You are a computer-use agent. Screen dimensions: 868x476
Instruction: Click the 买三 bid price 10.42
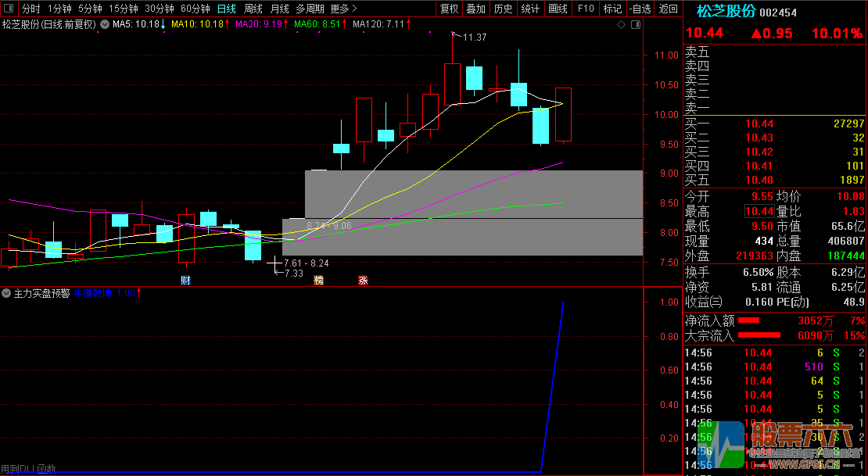click(x=759, y=152)
